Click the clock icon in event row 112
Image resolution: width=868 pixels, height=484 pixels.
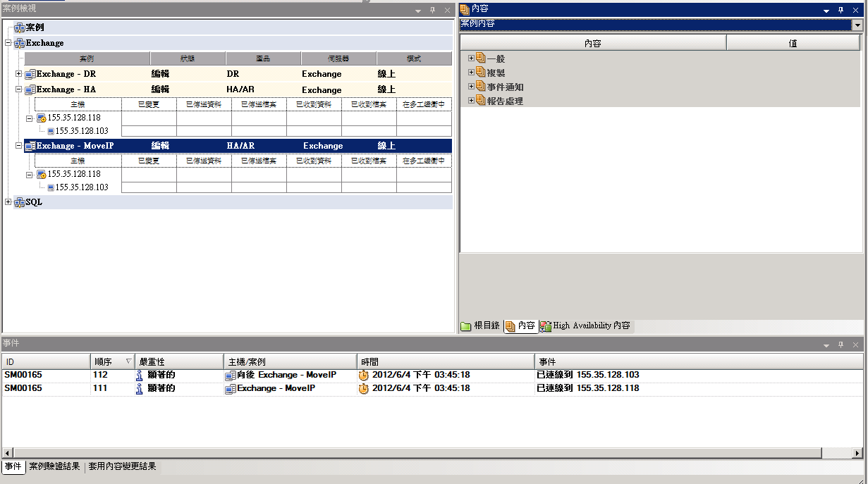[x=364, y=375]
